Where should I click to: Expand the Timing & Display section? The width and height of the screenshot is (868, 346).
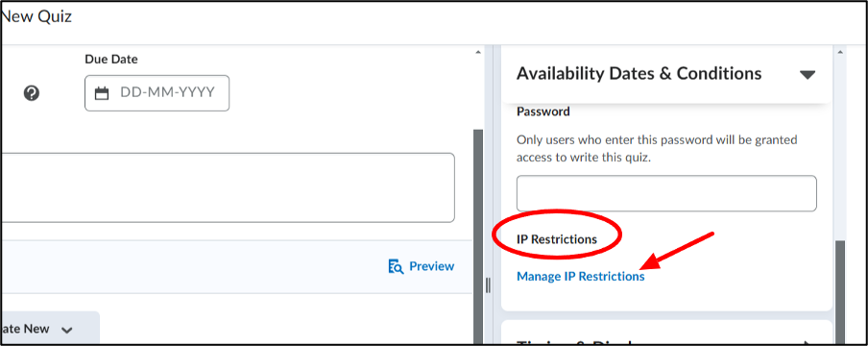pos(809,343)
